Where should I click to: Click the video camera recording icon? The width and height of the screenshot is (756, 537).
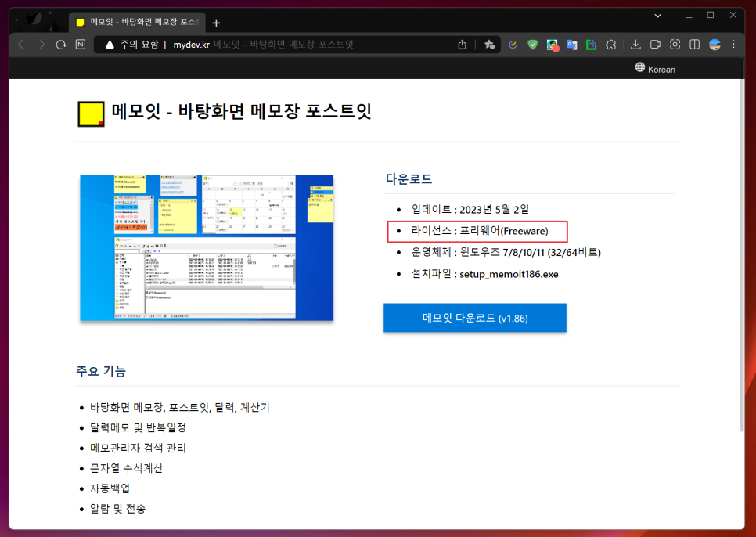click(655, 45)
